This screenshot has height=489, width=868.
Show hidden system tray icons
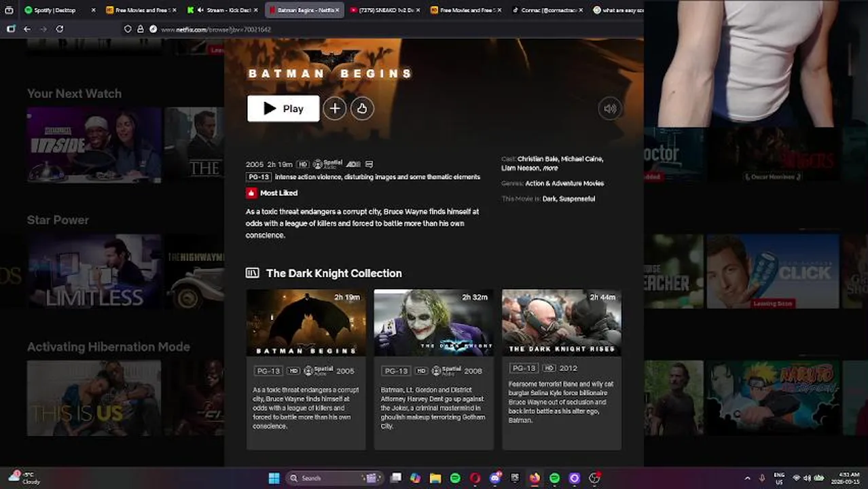(747, 478)
